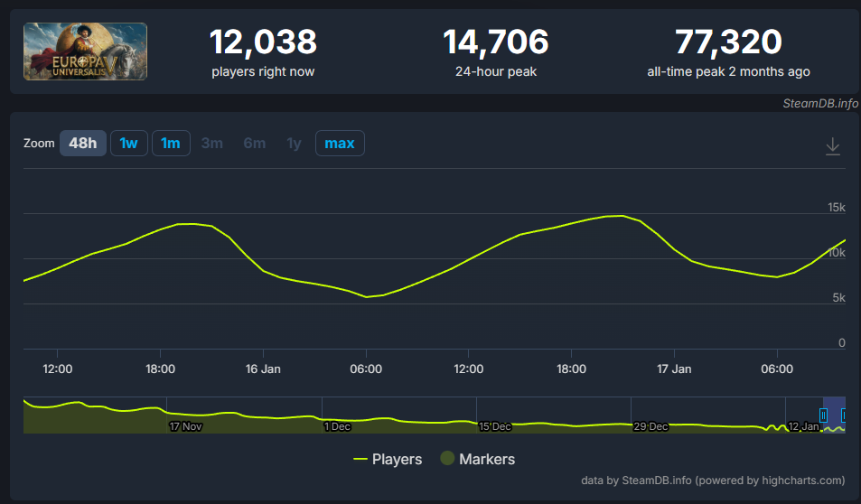Click the Europa Universalis V game thumbnail
This screenshot has width=861, height=504.
85,51
